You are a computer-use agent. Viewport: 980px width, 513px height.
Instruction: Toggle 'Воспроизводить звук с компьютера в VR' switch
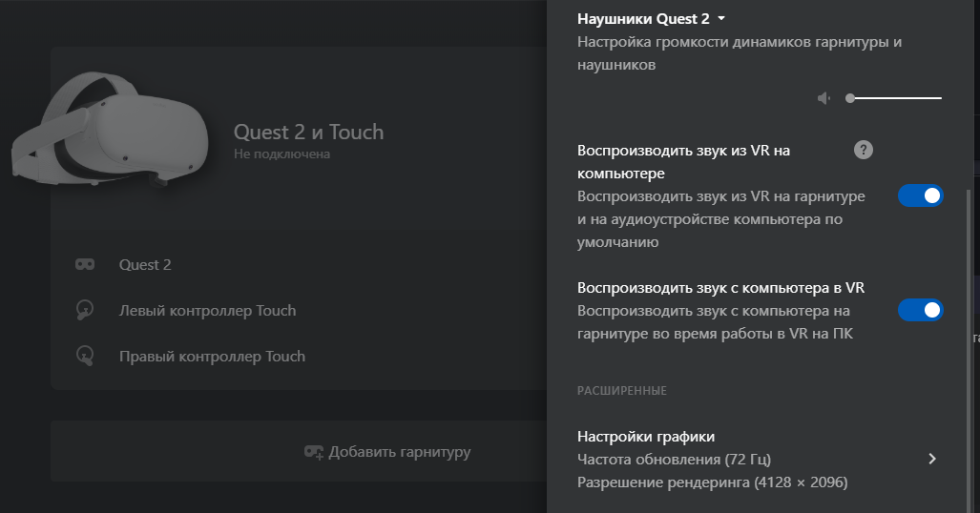(920, 310)
